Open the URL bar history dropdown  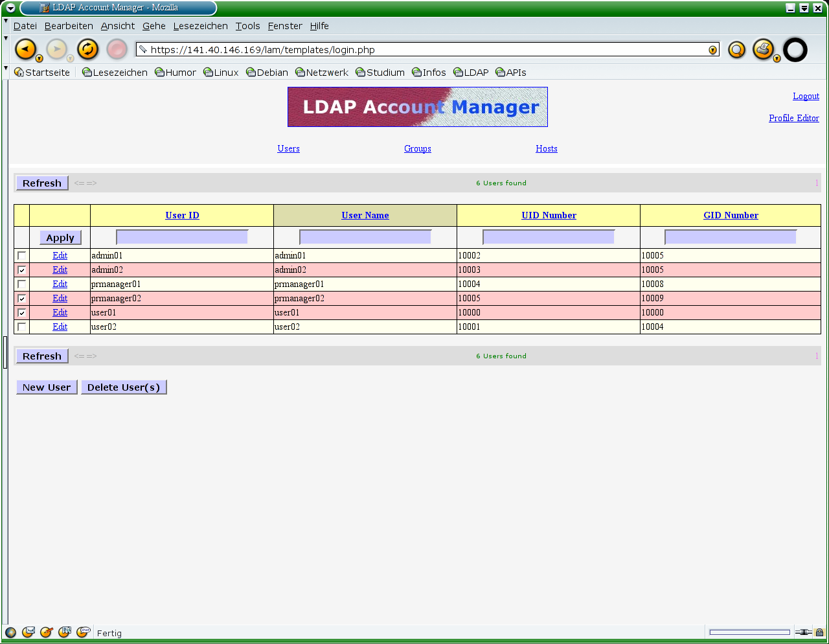[x=713, y=50]
